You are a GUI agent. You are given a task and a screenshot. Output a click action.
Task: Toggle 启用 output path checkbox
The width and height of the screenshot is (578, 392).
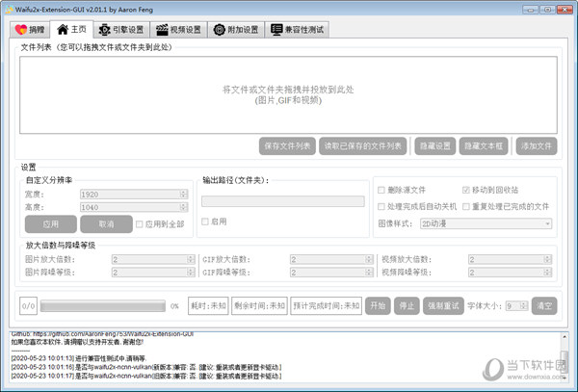click(205, 222)
